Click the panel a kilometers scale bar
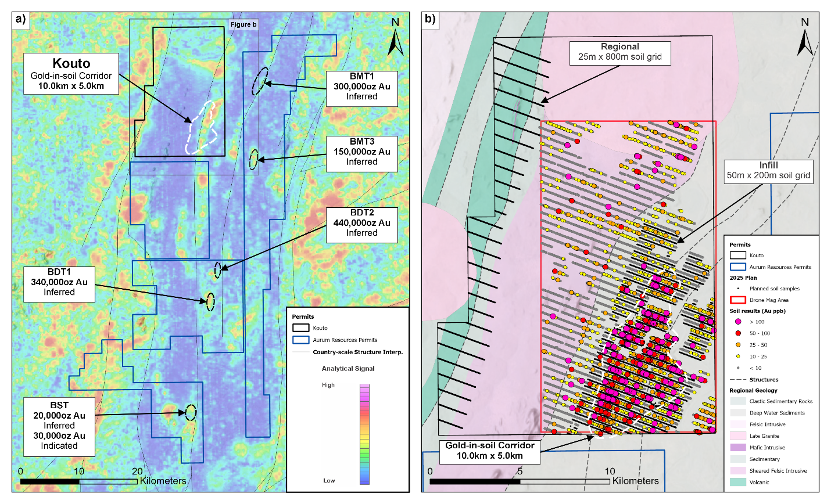This screenshot has width=831, height=504. coord(79,481)
